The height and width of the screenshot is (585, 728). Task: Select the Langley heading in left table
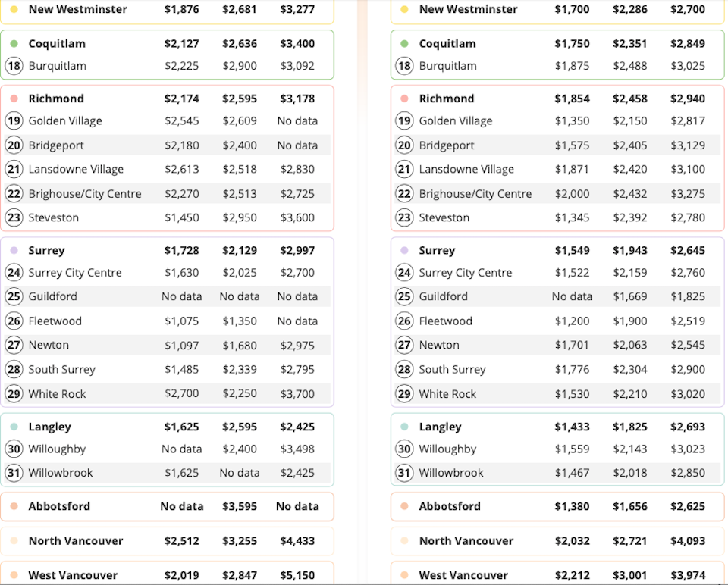pos(50,427)
